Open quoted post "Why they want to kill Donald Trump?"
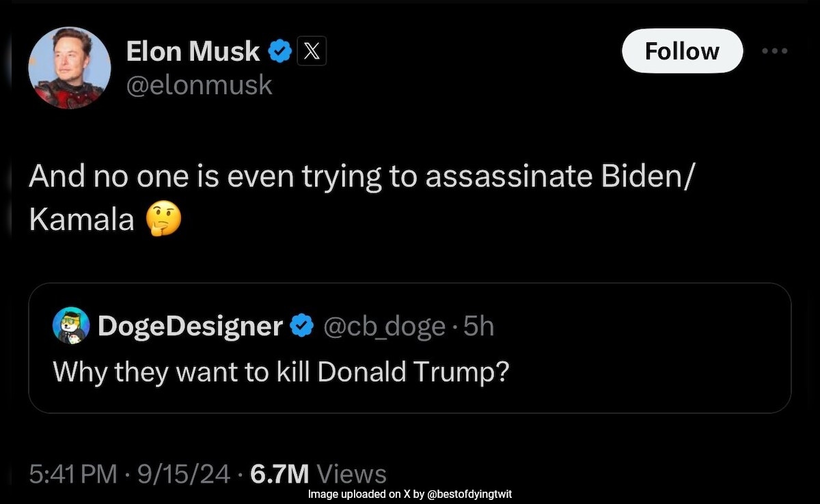This screenshot has width=820, height=504. point(282,372)
